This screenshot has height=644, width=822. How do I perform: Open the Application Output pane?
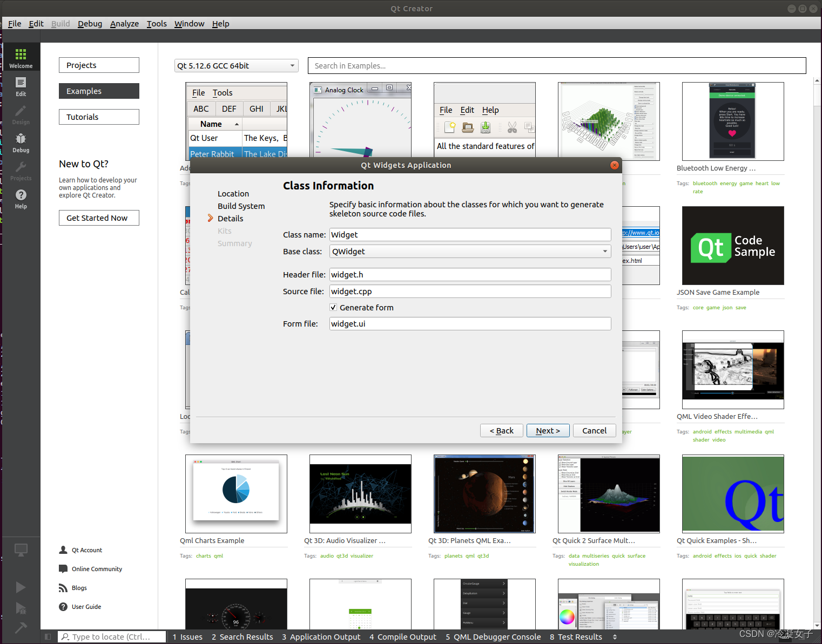[321, 637]
